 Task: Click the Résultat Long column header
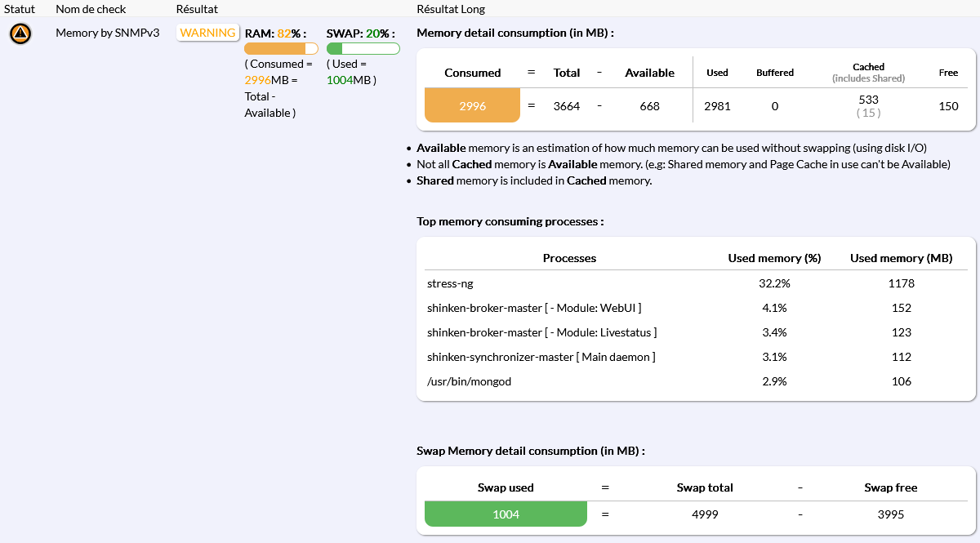pyautogui.click(x=451, y=9)
